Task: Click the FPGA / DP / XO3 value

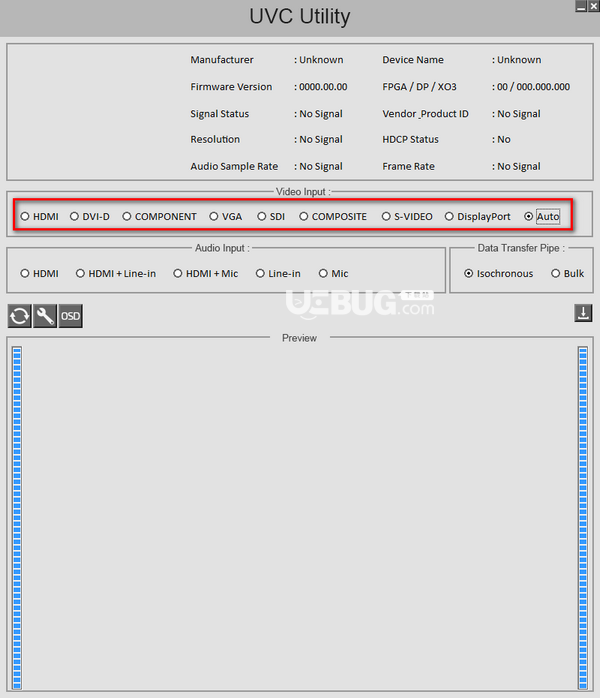Action: (531, 87)
